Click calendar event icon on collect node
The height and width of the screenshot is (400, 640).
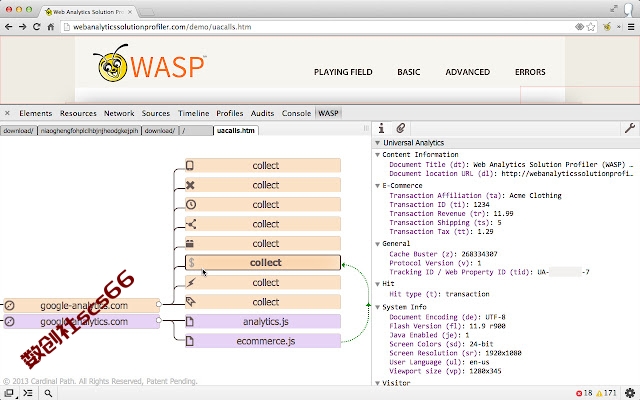point(190,244)
